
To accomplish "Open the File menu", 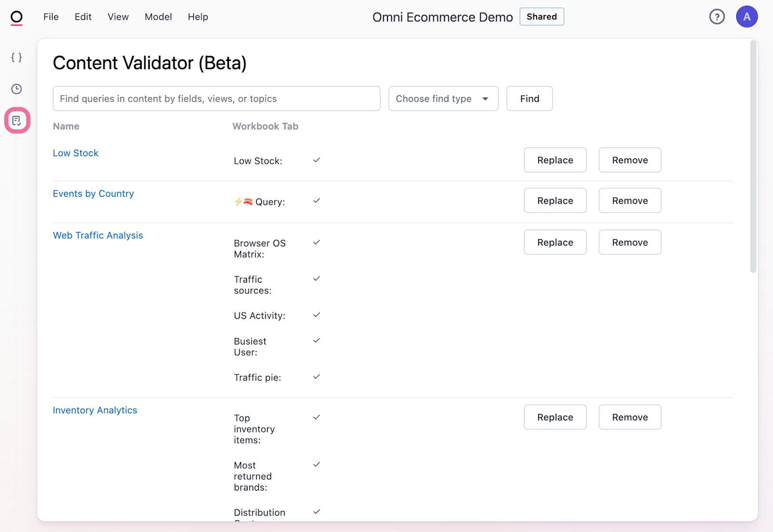I will (51, 16).
